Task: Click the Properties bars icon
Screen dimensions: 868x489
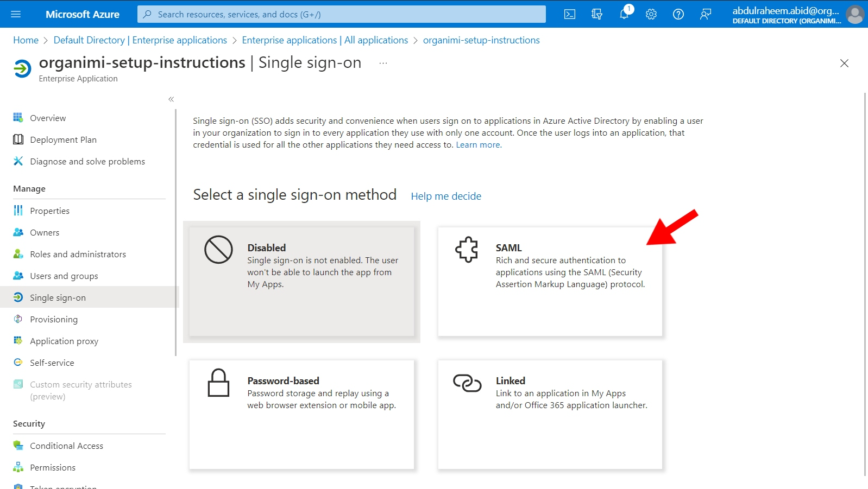Action: (x=18, y=210)
